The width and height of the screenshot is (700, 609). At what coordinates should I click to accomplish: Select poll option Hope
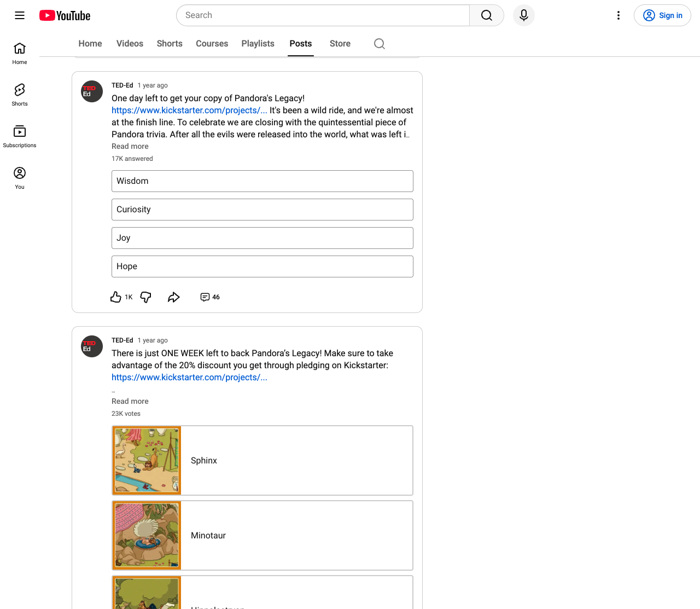[262, 266]
